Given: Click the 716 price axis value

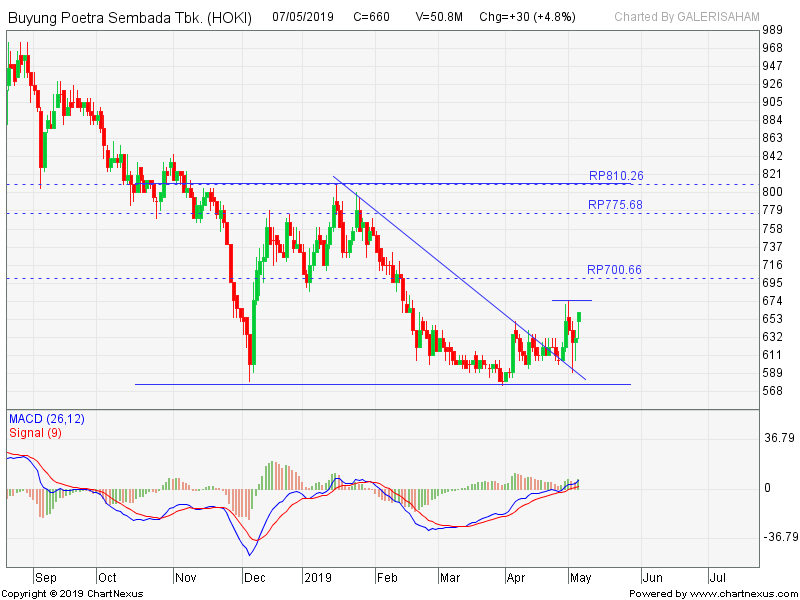Looking at the screenshot, I should pyautogui.click(x=772, y=265).
